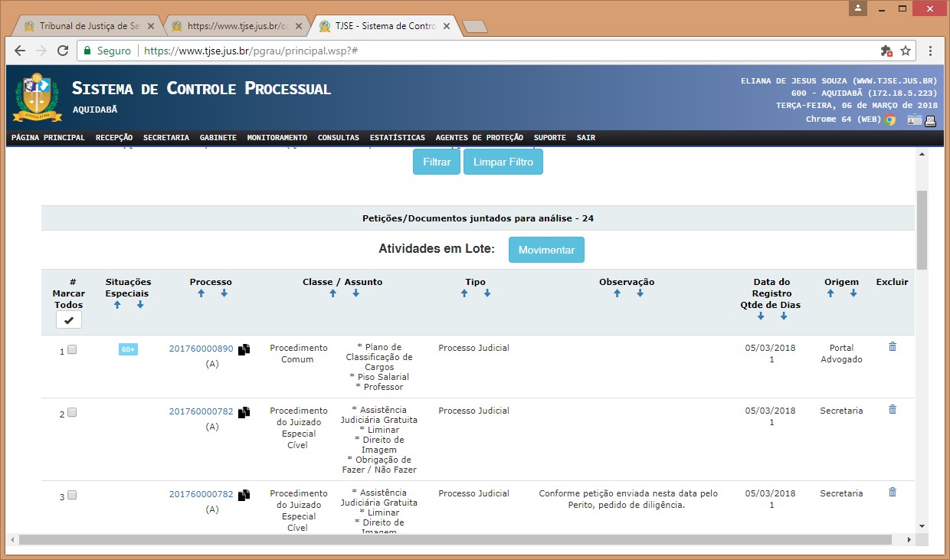
Task: Sort Origem column ascending arrow
Action: pos(830,293)
